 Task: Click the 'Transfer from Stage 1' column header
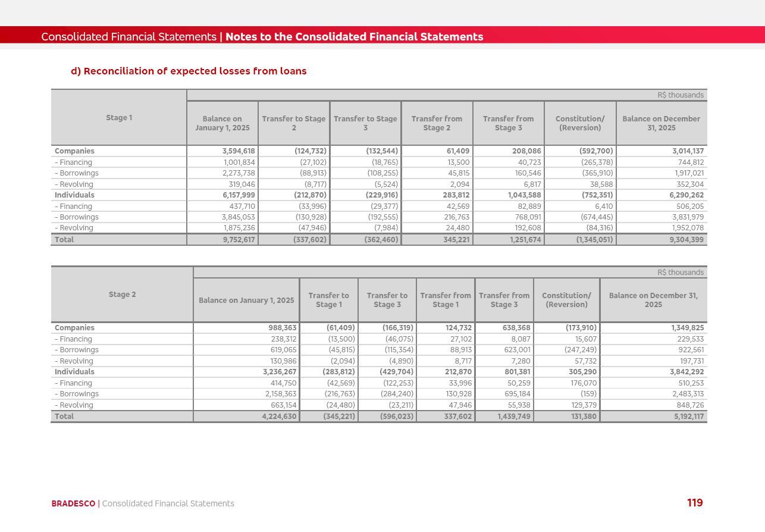point(445,300)
